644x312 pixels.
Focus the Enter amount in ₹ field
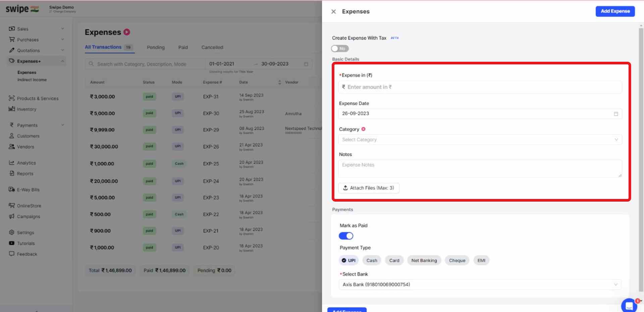pyautogui.click(x=480, y=87)
